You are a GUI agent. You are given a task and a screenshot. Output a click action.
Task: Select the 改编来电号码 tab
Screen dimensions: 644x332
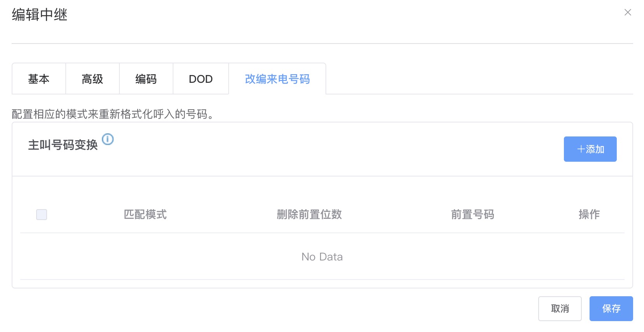(277, 79)
